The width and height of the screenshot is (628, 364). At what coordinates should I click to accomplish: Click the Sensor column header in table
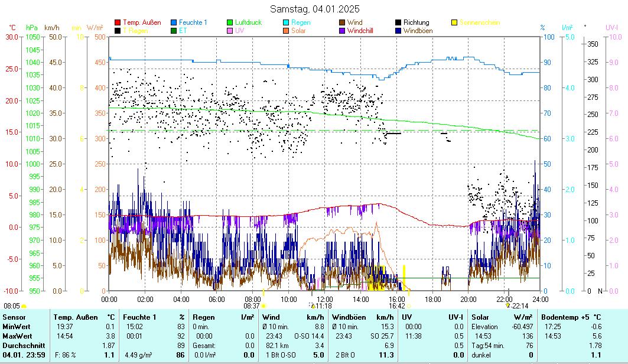14,317
